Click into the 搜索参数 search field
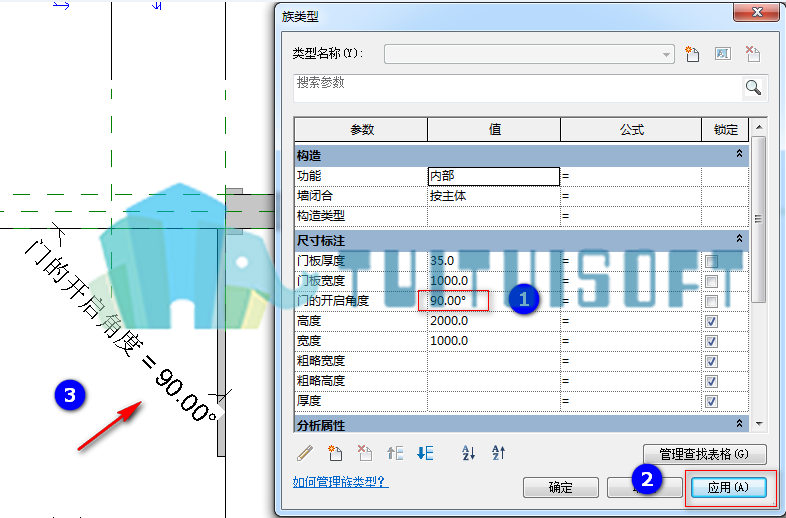The width and height of the screenshot is (786, 518). [517, 88]
